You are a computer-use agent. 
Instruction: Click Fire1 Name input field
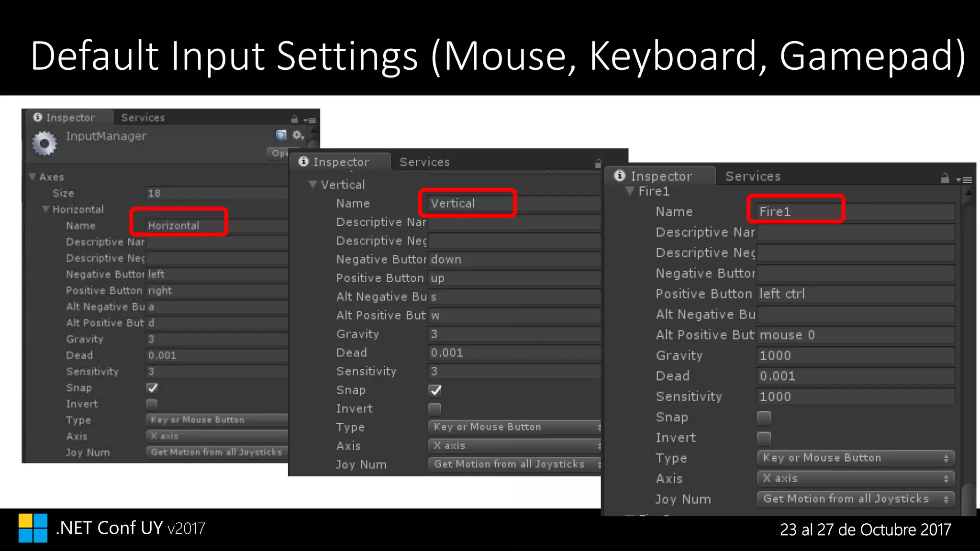point(856,212)
